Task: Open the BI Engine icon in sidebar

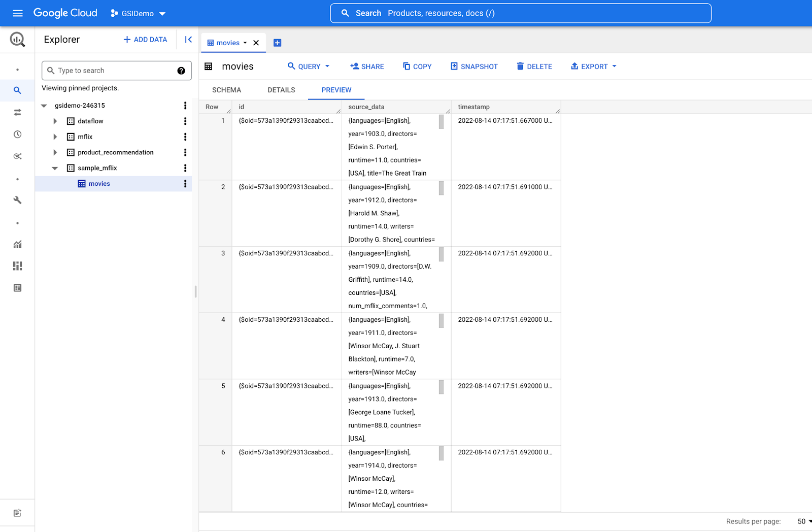Action: pos(17,265)
